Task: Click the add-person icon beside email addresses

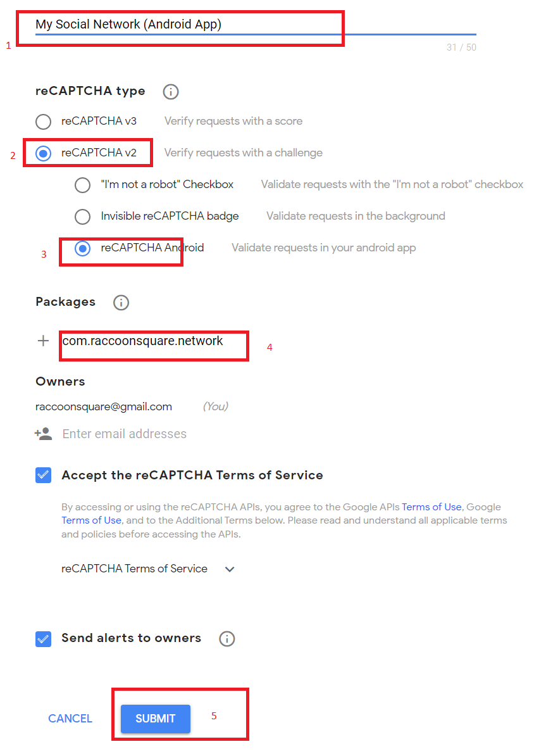Action: pyautogui.click(x=42, y=434)
